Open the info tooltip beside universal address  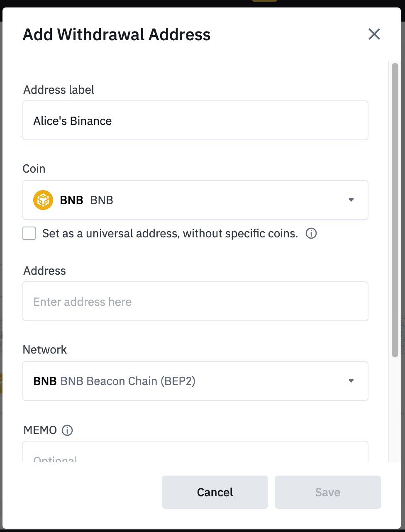point(311,233)
